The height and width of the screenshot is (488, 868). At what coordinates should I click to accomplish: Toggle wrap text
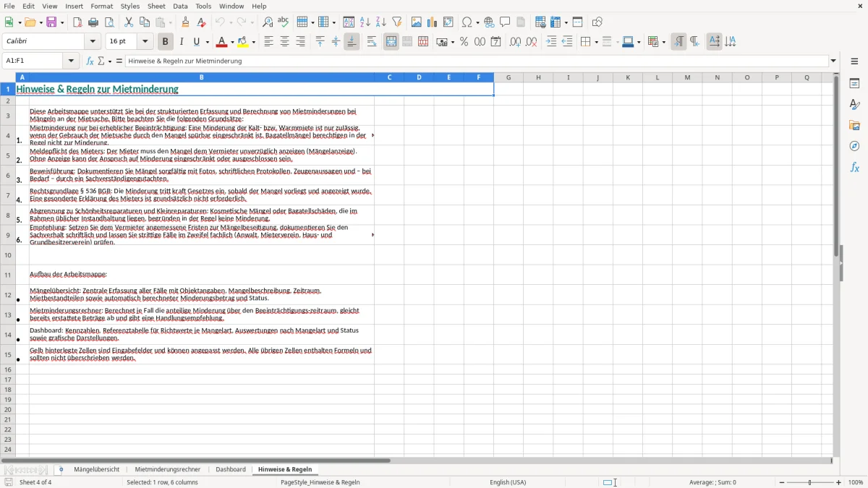[372, 42]
